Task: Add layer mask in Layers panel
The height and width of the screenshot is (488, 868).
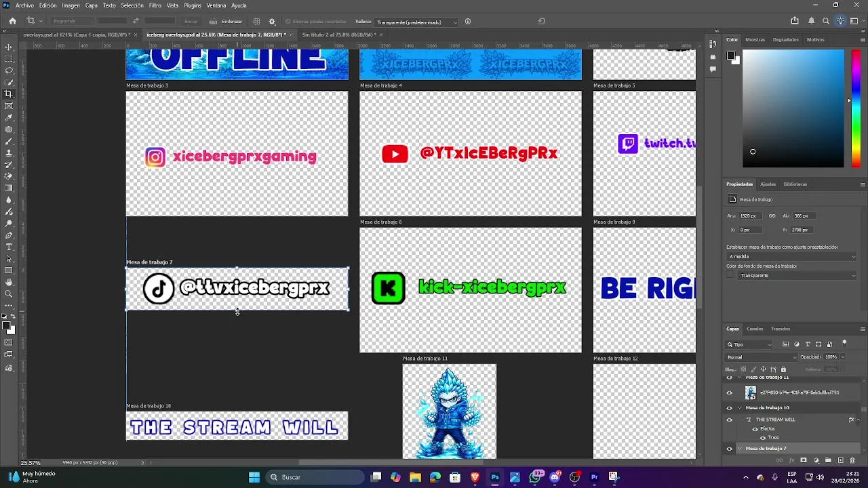Action: click(x=804, y=460)
